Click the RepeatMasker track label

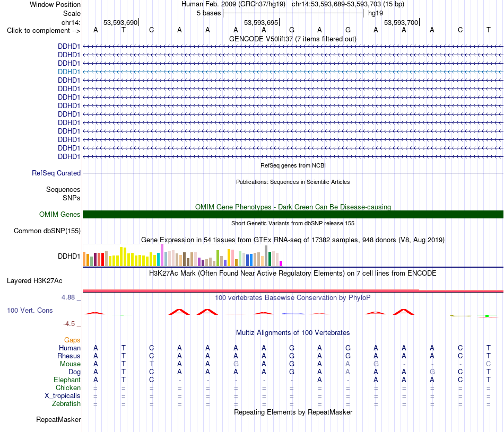(58, 420)
